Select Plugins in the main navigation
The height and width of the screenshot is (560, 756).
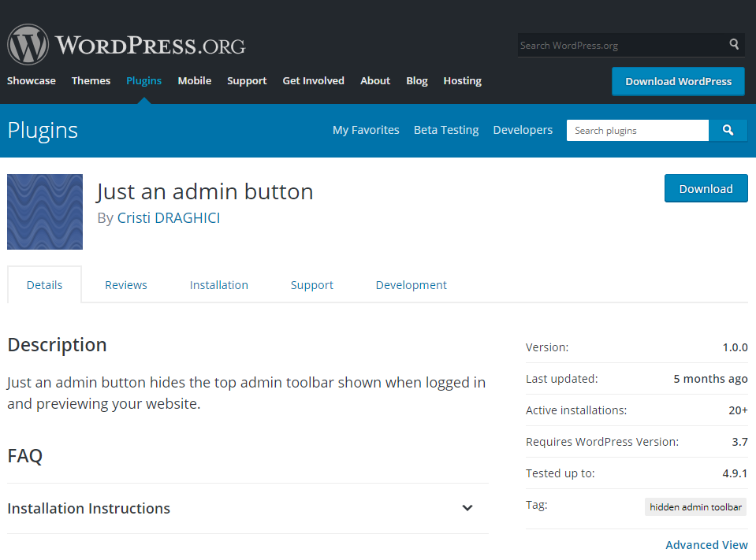click(143, 81)
